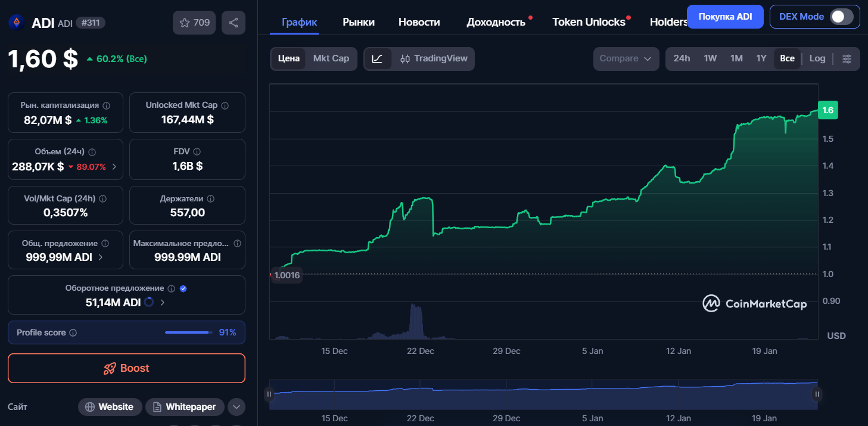
Task: Click left handle of chart range slider
Action: pyautogui.click(x=269, y=394)
